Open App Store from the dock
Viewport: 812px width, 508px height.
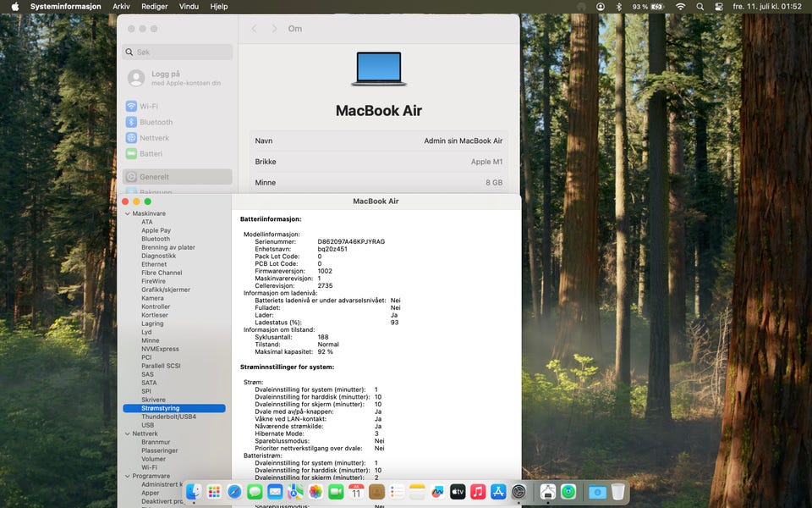[498, 492]
